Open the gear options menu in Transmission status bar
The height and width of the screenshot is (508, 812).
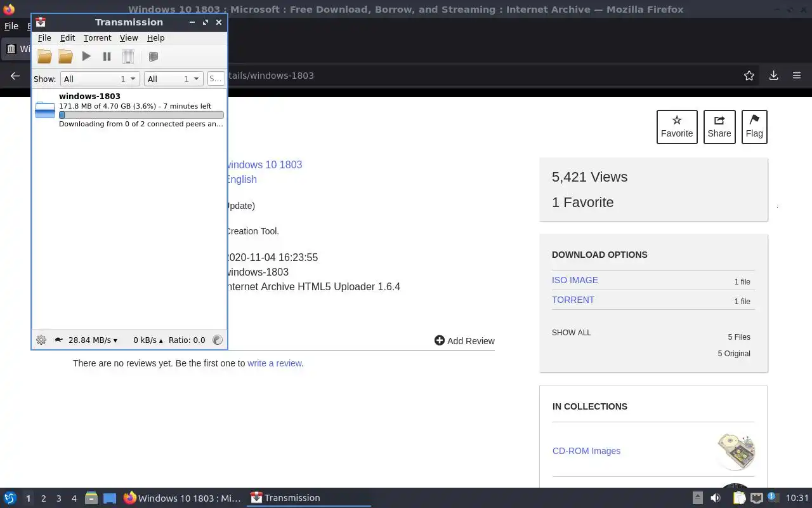pyautogui.click(x=41, y=340)
